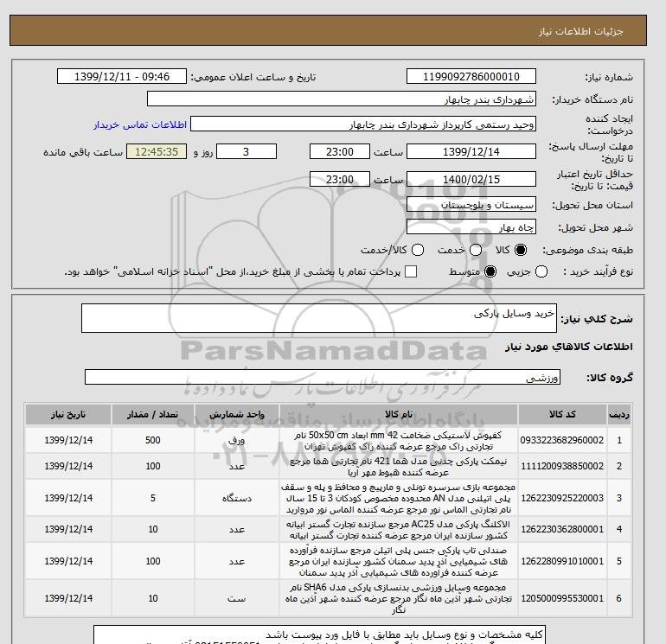Click the general description box خرید وسایل پارکی

click(319, 318)
